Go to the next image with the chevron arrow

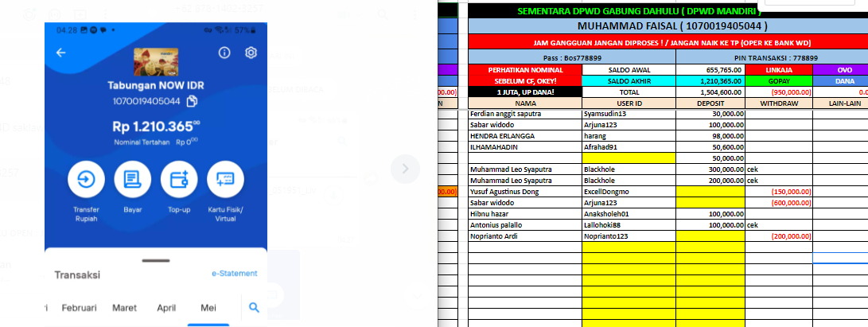pos(405,169)
